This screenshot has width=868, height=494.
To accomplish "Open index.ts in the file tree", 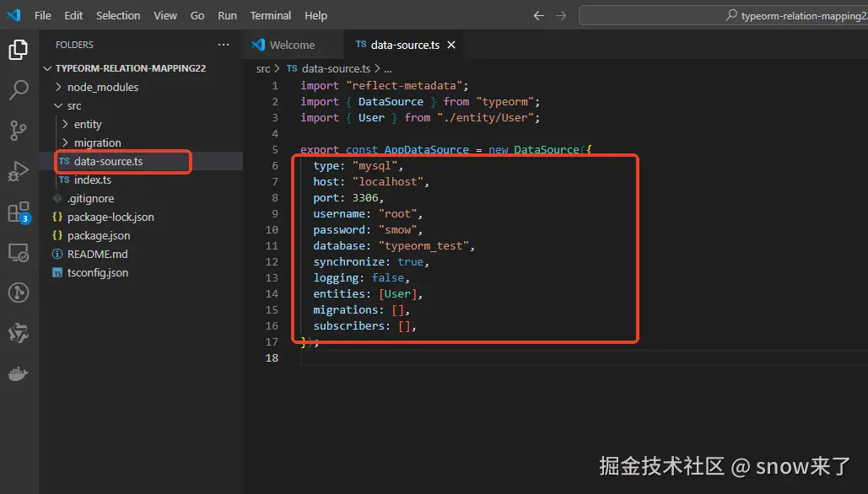I will tap(141, 180).
